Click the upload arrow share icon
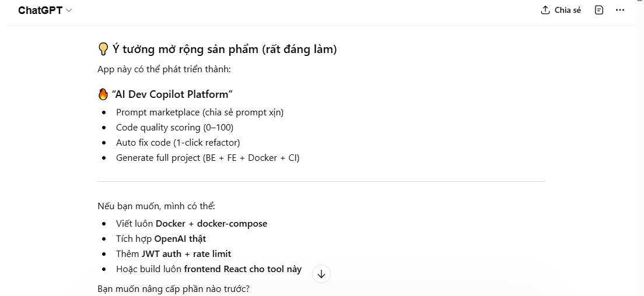Screen dimensions: 644x296 pos(545,10)
